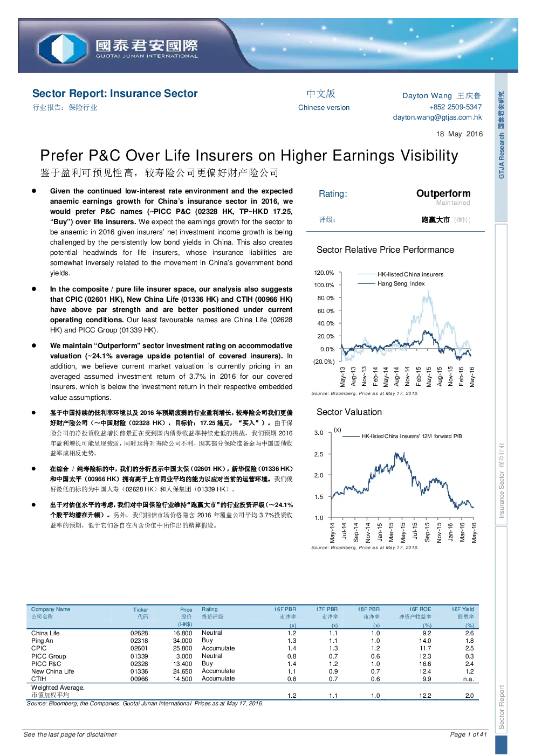Click the CTIH row name
535x756 pixels.
pyautogui.click(x=39, y=679)
